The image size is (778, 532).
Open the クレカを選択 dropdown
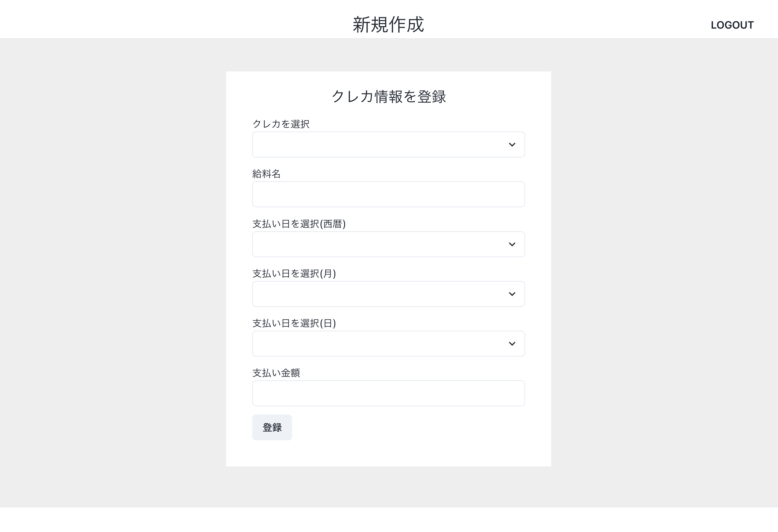click(388, 145)
